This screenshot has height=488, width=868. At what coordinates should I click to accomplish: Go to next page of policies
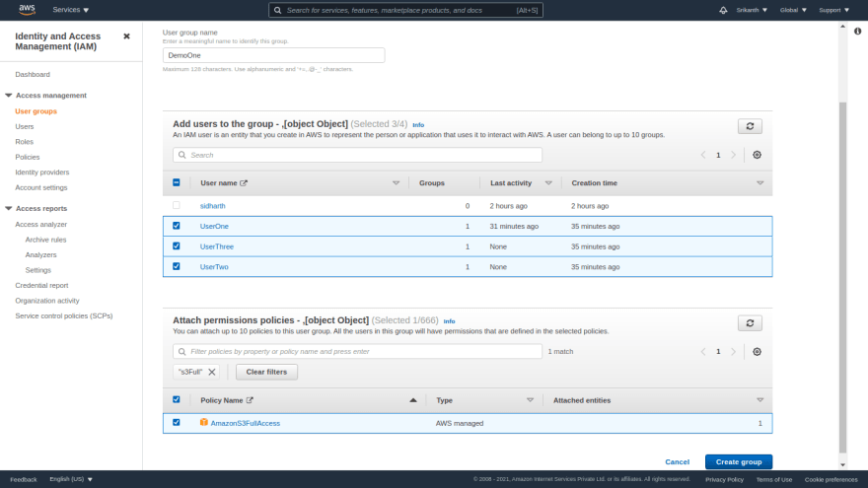(x=734, y=352)
